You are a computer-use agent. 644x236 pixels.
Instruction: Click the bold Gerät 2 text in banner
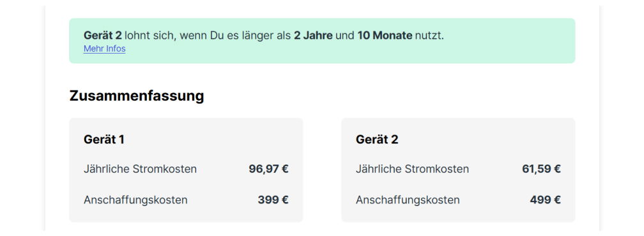tap(103, 36)
